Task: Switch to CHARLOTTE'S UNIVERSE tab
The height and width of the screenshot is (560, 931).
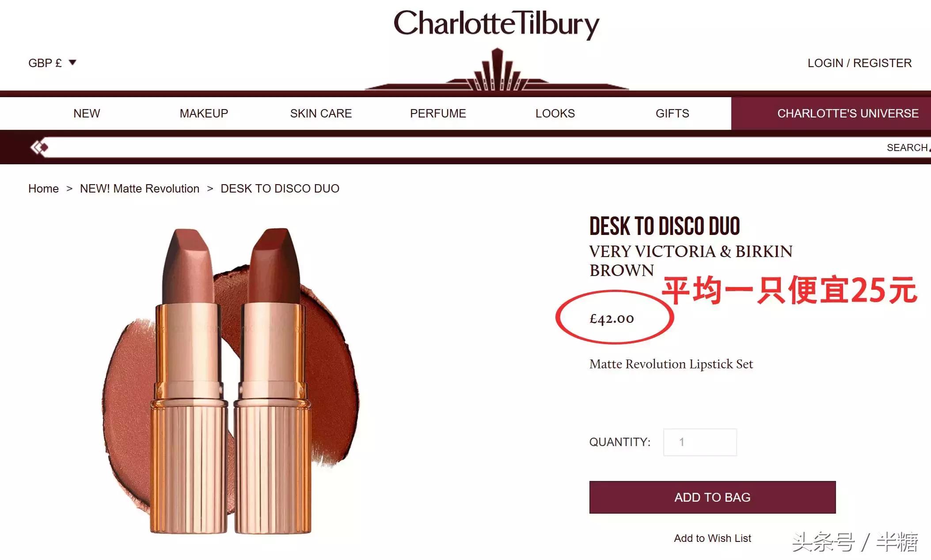Action: point(831,114)
